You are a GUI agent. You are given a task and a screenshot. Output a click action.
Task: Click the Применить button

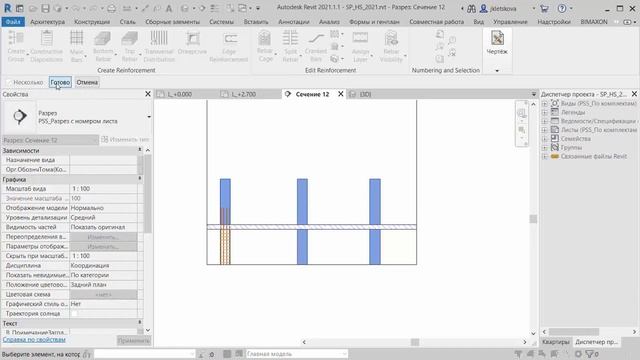click(134, 340)
